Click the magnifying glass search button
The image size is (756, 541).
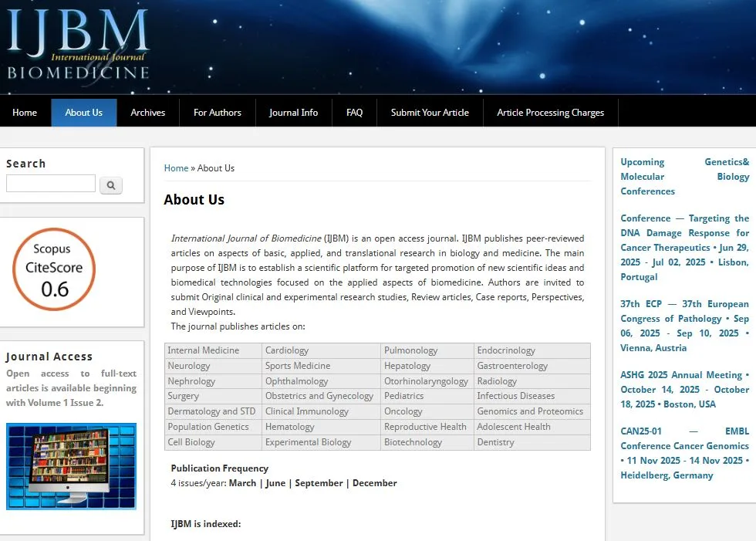(x=111, y=185)
